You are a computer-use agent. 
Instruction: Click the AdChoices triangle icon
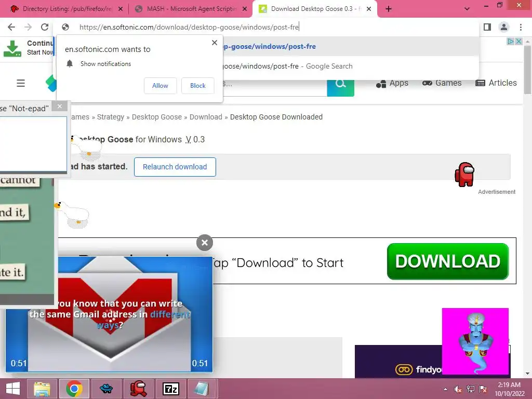point(510,42)
